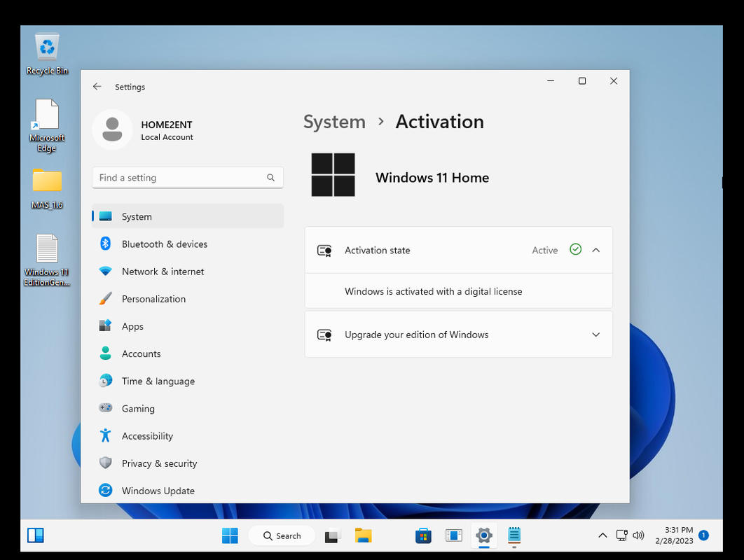Click the Windows 11 Home logo
744x560 pixels.
[x=333, y=174]
